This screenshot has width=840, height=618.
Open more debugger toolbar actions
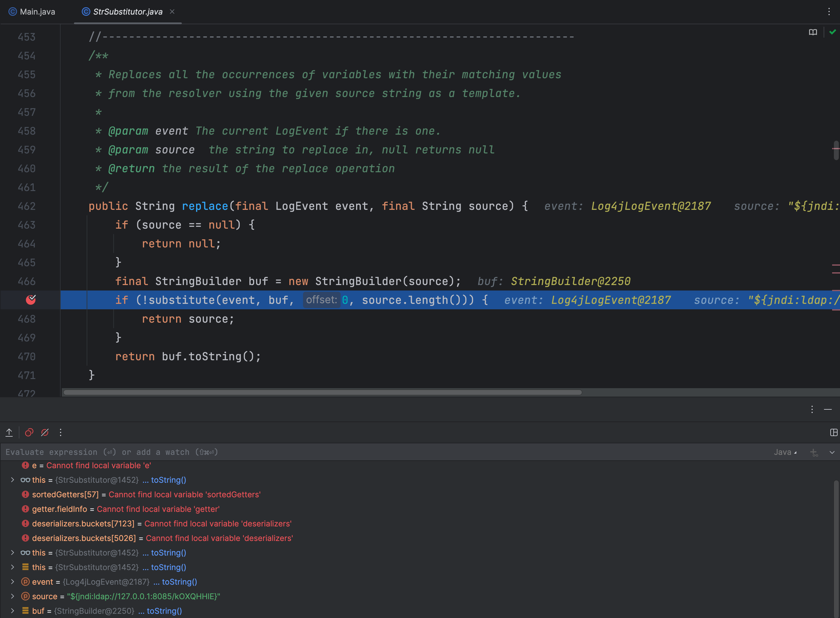tap(61, 432)
